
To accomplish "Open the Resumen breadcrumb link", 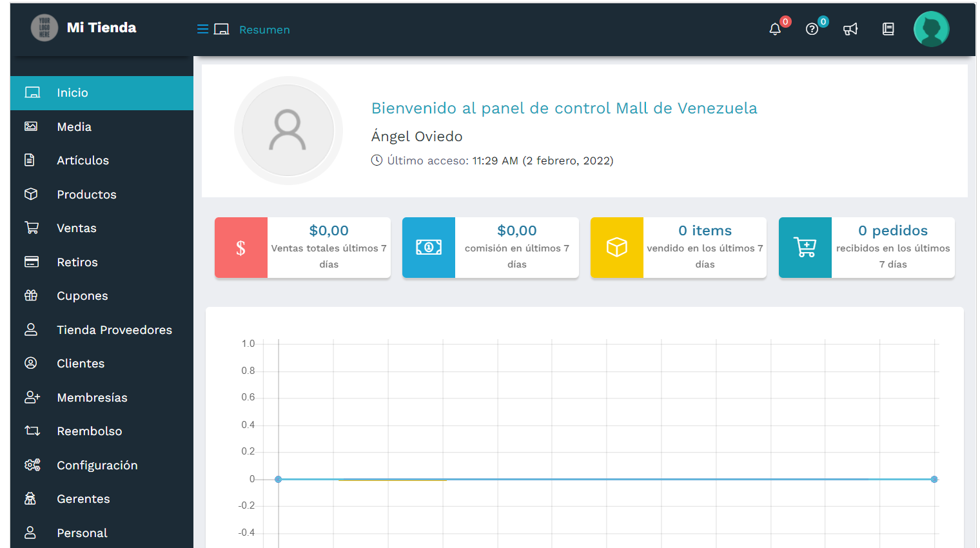I will [x=264, y=30].
